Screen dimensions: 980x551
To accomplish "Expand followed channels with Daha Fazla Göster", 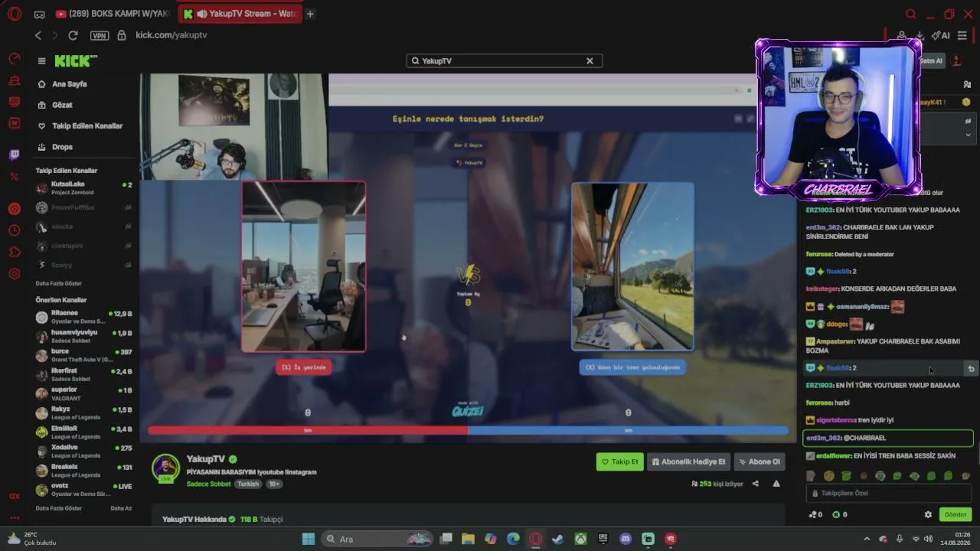I will tap(58, 283).
